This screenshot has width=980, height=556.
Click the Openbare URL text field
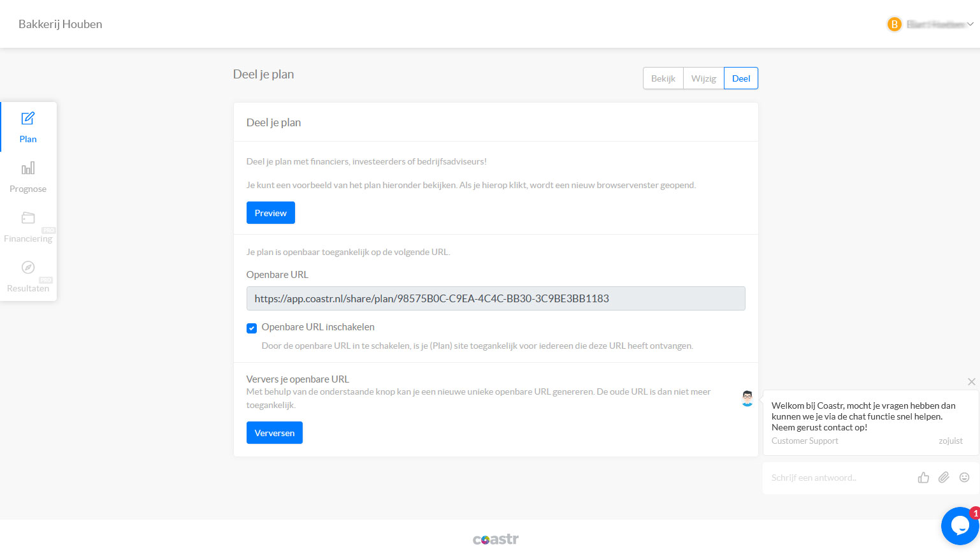tap(495, 298)
